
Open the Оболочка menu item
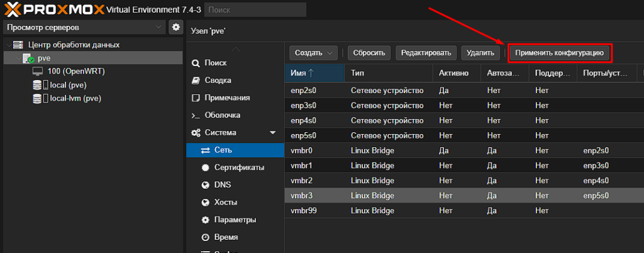pyautogui.click(x=235, y=115)
